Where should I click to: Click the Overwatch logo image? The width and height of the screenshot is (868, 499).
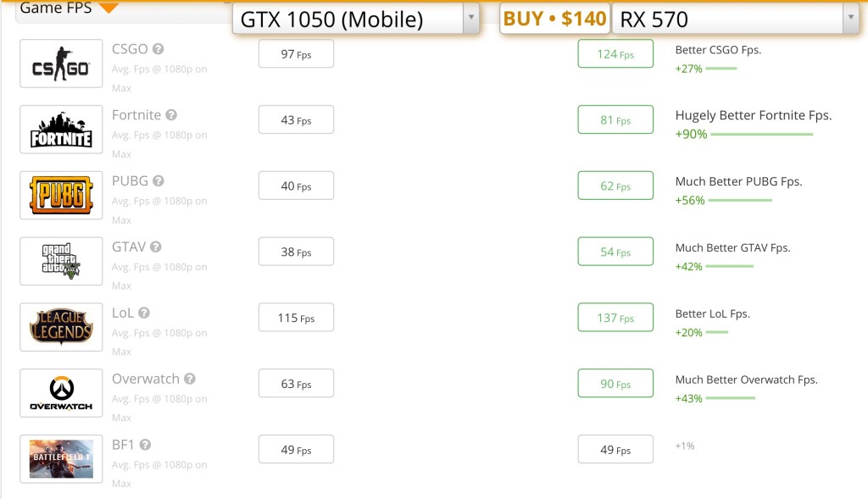61,393
